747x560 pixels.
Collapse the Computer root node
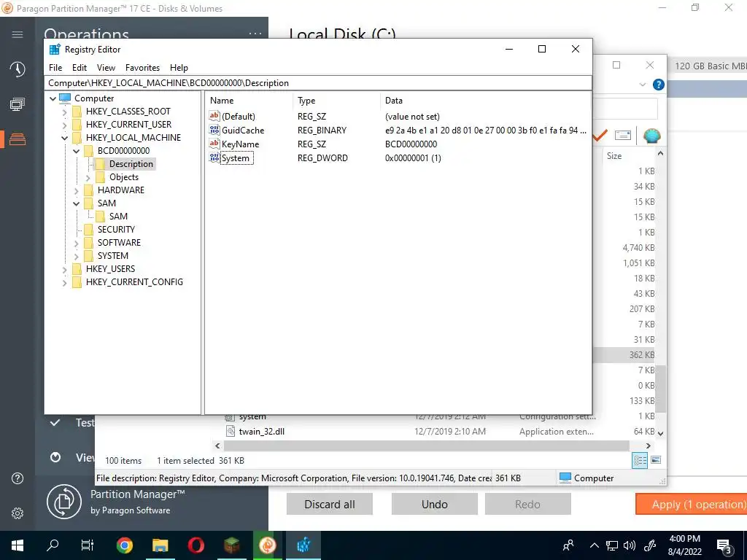(x=53, y=98)
